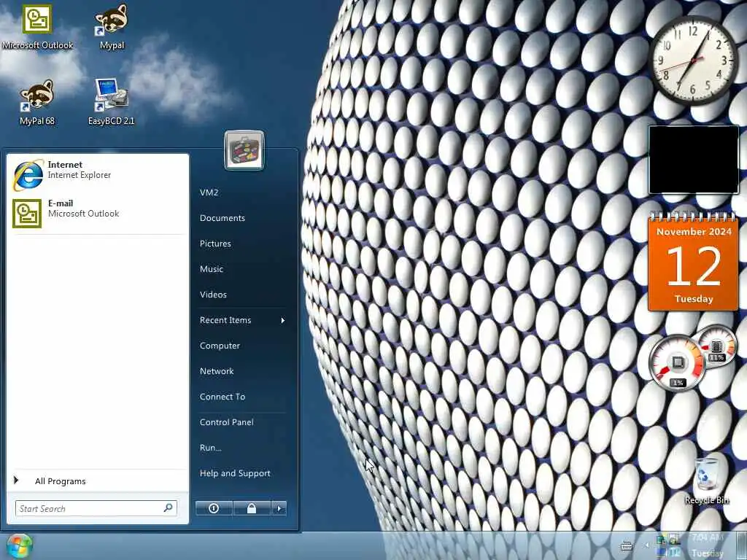Open Control Panel

[x=241, y=422]
